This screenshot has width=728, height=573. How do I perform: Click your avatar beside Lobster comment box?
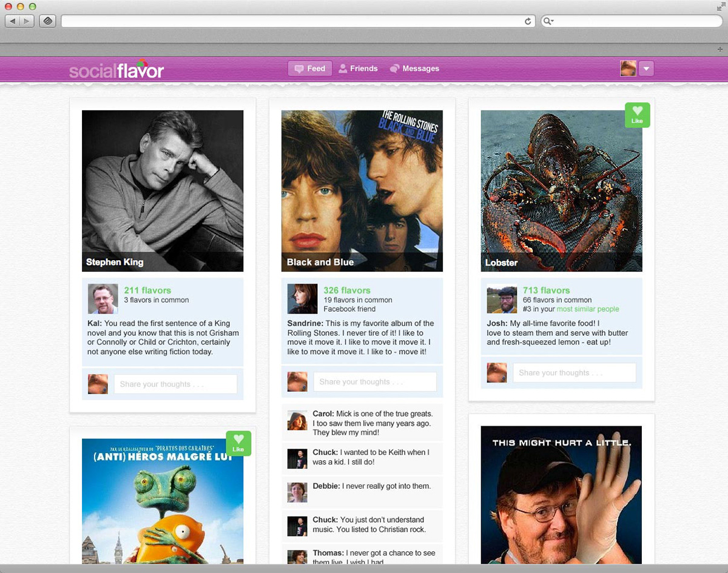click(497, 372)
